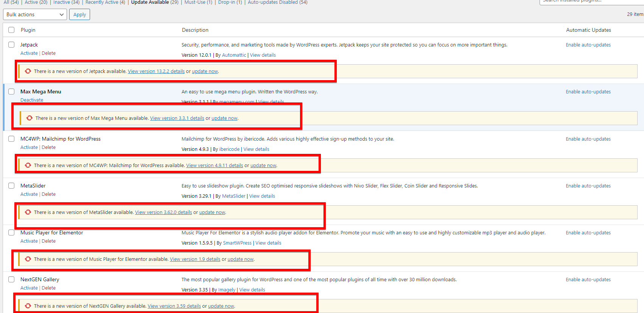This screenshot has width=644, height=313.
Task: Activate Music Player for Elementor
Action: click(29, 241)
